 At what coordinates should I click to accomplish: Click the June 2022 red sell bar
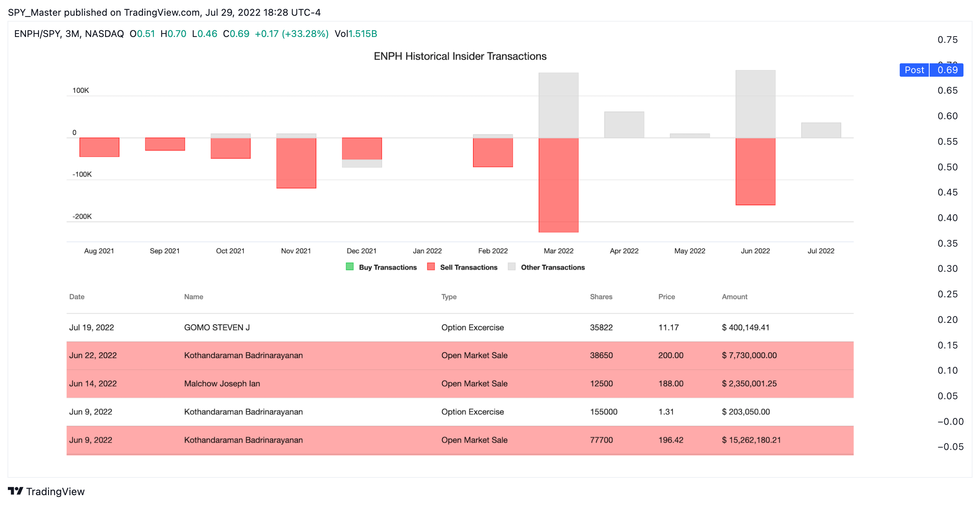755,171
